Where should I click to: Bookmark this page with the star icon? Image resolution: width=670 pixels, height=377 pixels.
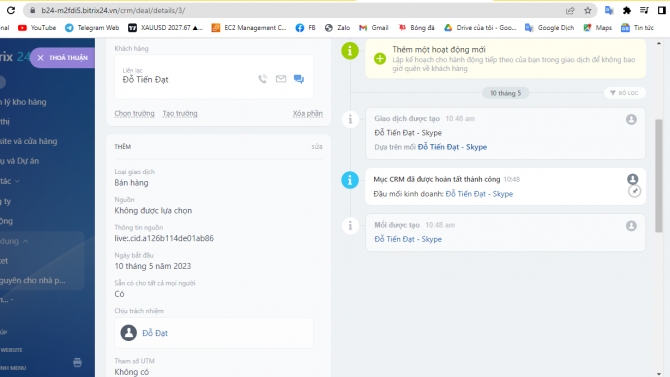pos(588,11)
